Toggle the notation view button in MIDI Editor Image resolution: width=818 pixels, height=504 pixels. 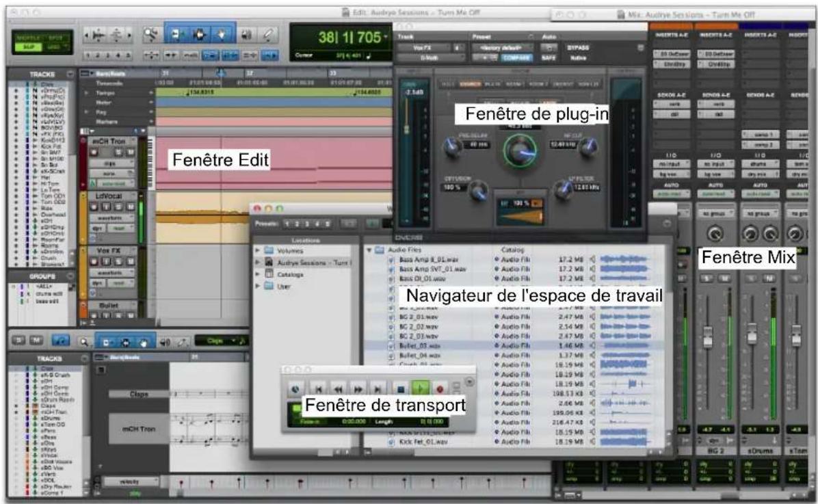pyautogui.click(x=60, y=341)
